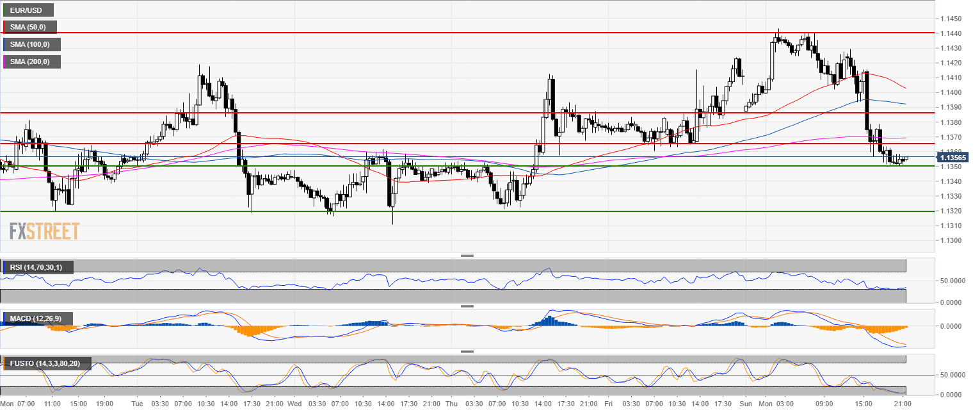Click the RSI (14,70,30,1) indicator label
Image resolution: width=980 pixels, height=412 pixels.
(x=38, y=267)
